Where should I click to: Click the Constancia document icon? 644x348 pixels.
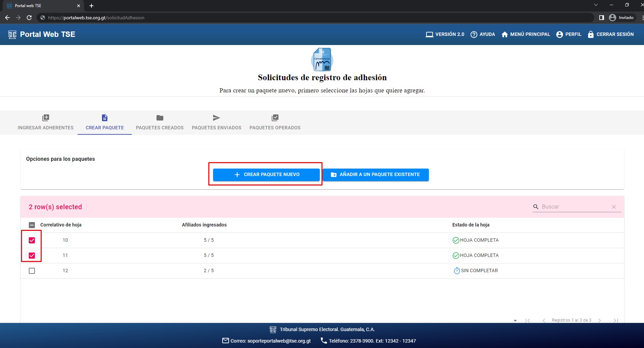pos(322,60)
